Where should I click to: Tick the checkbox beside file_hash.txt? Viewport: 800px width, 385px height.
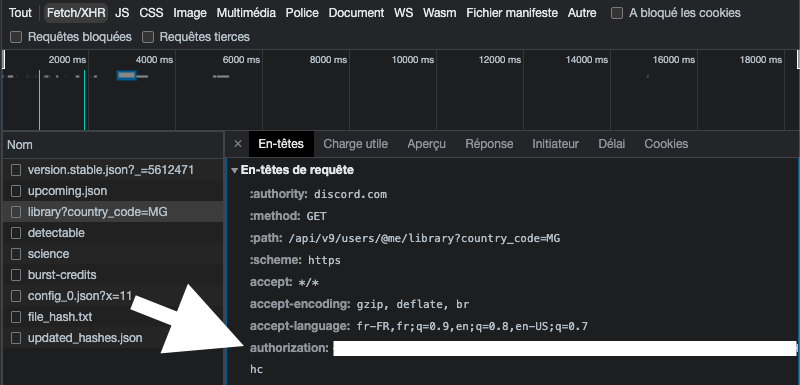pos(16,317)
